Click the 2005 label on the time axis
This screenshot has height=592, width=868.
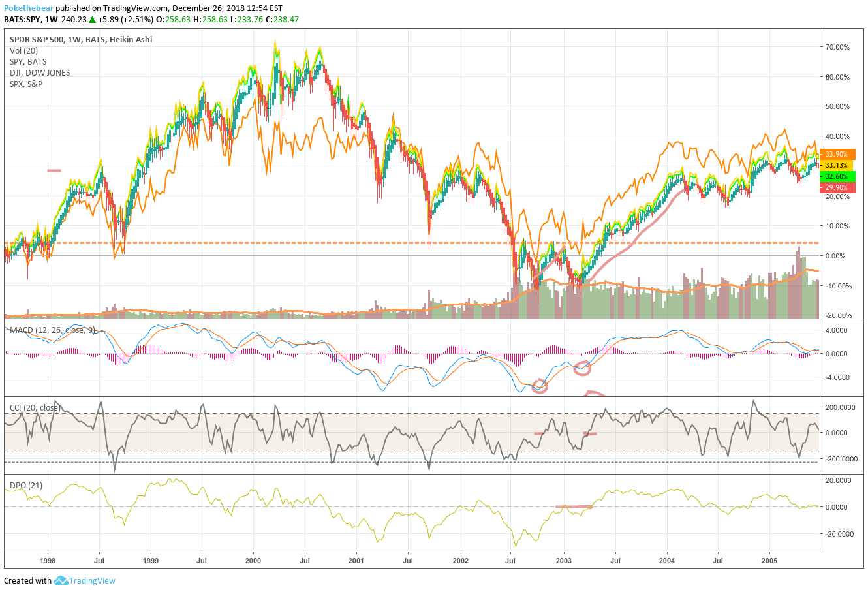pos(770,561)
